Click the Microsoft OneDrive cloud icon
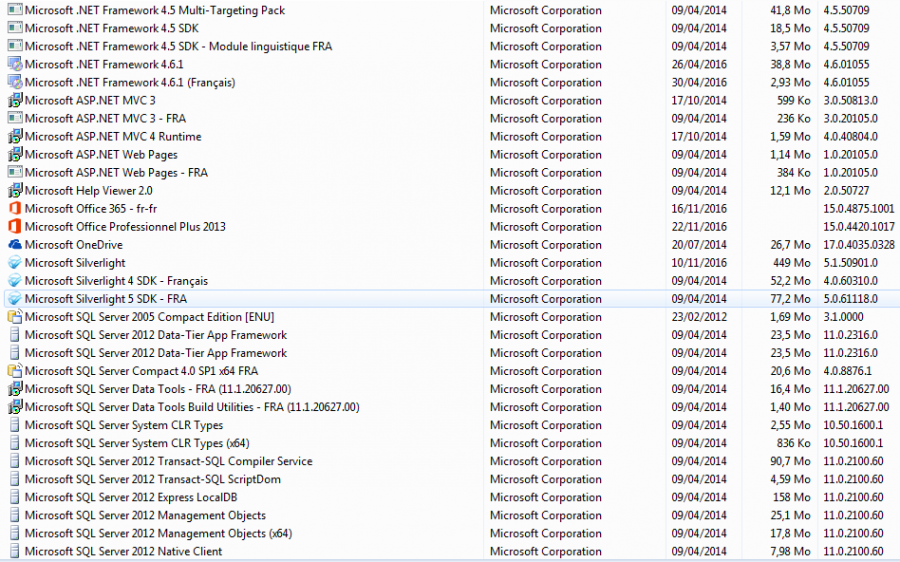This screenshot has height=562, width=900. (x=14, y=245)
